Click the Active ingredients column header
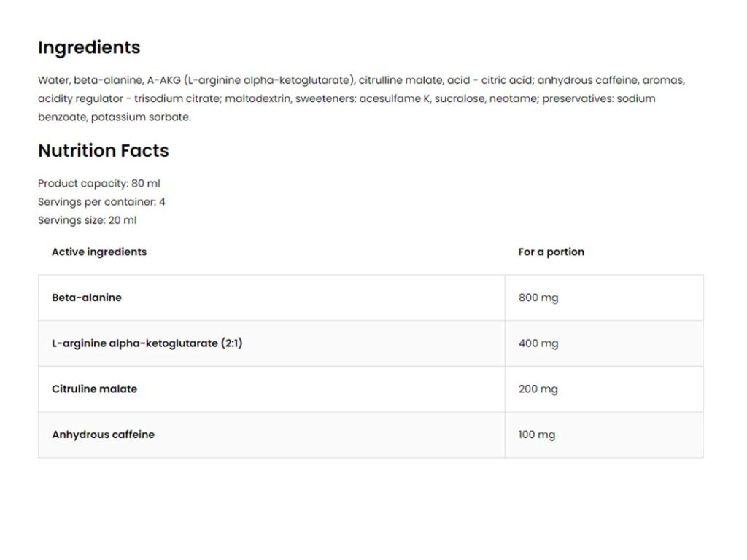The height and width of the screenshot is (560, 747). [99, 252]
